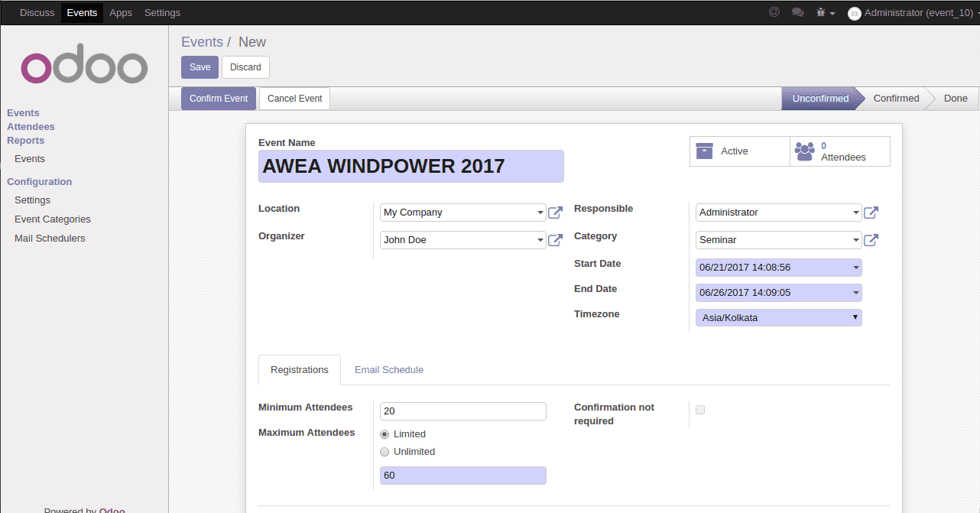Select the Done status stage
The height and width of the screenshot is (513, 980).
click(x=956, y=99)
